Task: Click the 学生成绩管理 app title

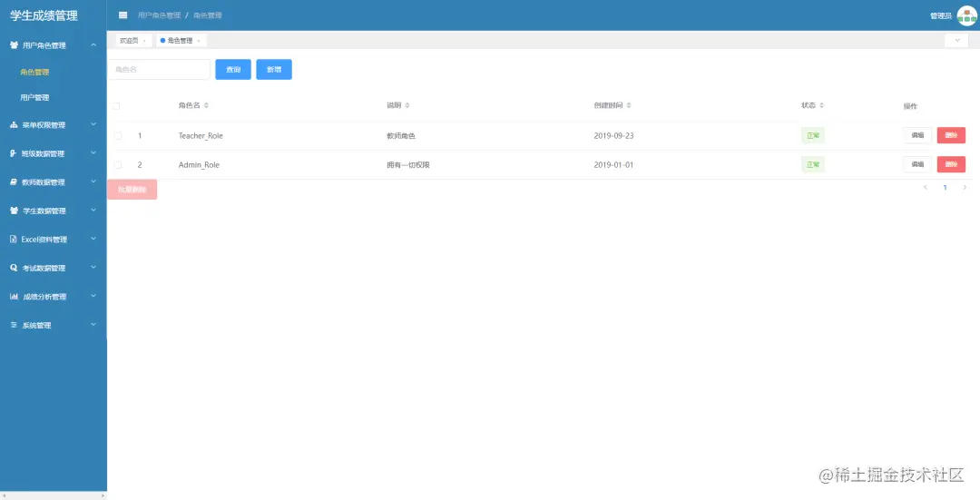Action: coord(44,15)
